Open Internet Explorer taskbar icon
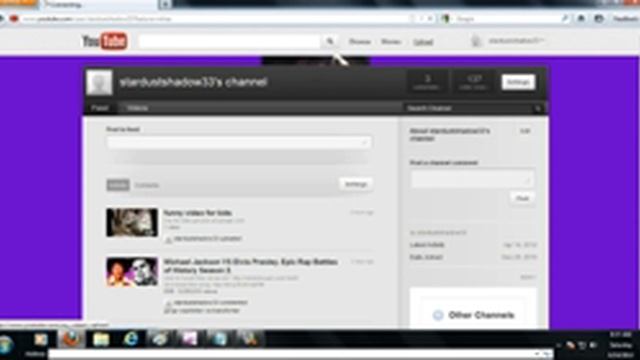Screen dimensions: 640x360 pyautogui.click(x=131, y=339)
